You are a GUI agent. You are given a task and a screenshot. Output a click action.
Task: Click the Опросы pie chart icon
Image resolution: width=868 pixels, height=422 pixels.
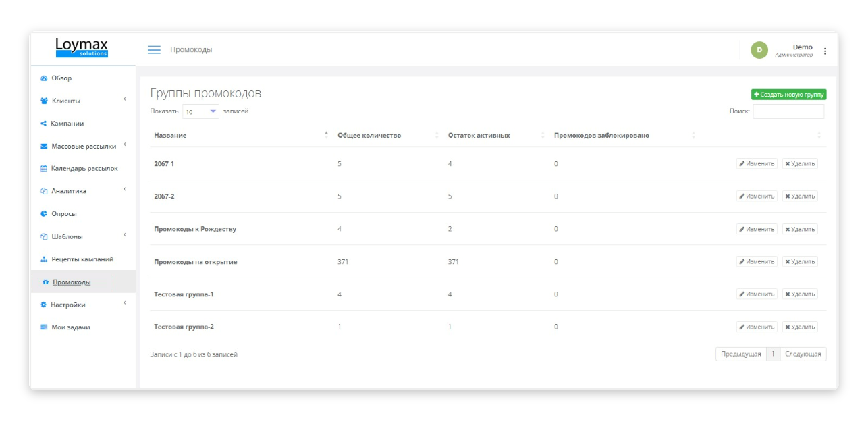point(44,214)
